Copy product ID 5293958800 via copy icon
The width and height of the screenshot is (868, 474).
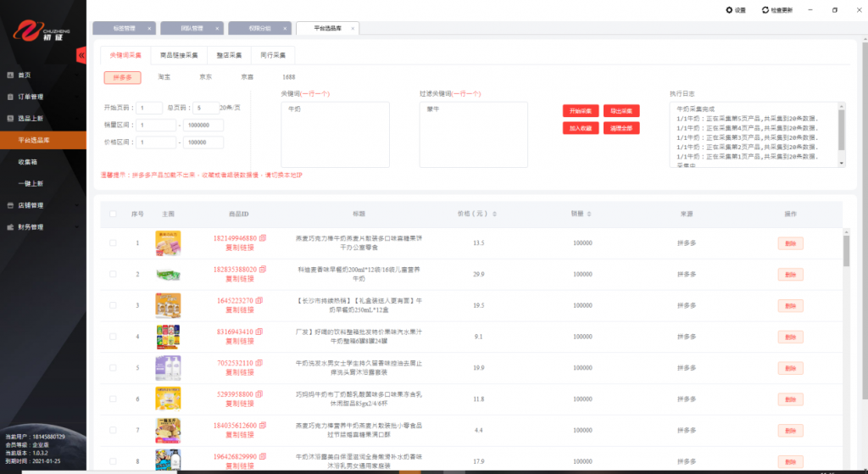tap(259, 394)
